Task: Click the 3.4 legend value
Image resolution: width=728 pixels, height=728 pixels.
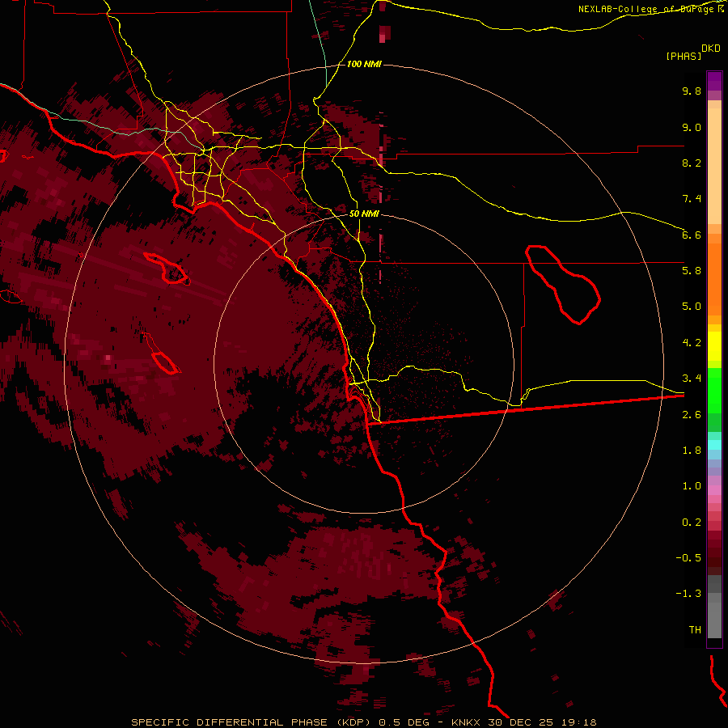Action: (x=692, y=379)
